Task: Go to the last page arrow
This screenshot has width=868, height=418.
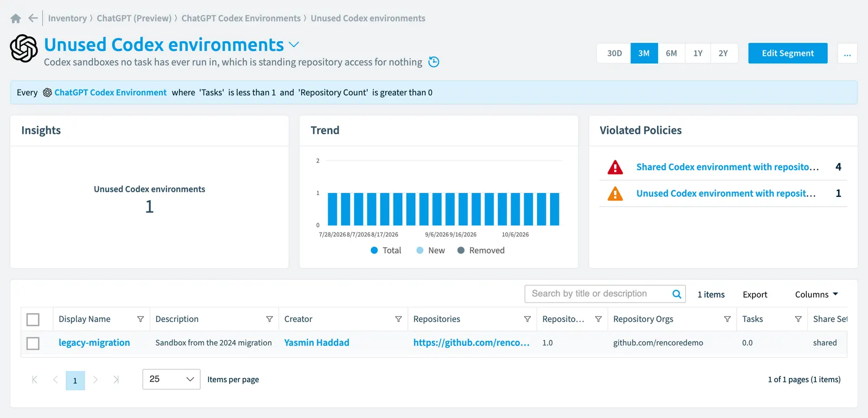Action: (x=116, y=380)
